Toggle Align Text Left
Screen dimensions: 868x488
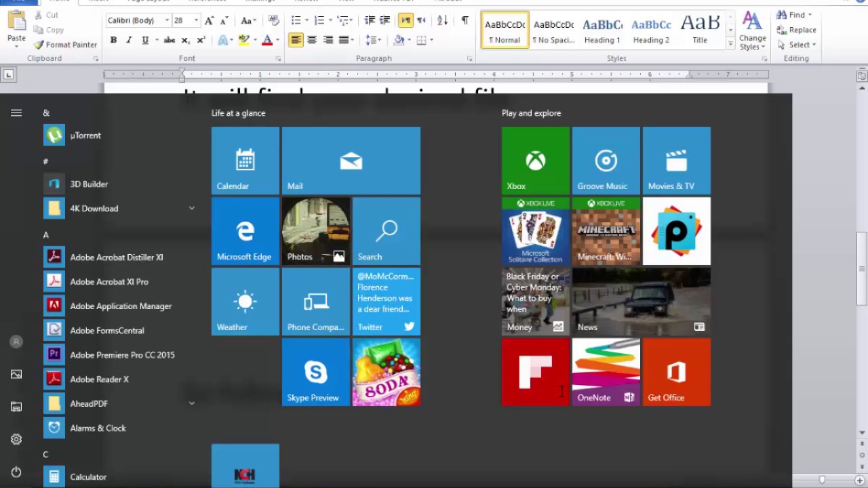(x=296, y=40)
